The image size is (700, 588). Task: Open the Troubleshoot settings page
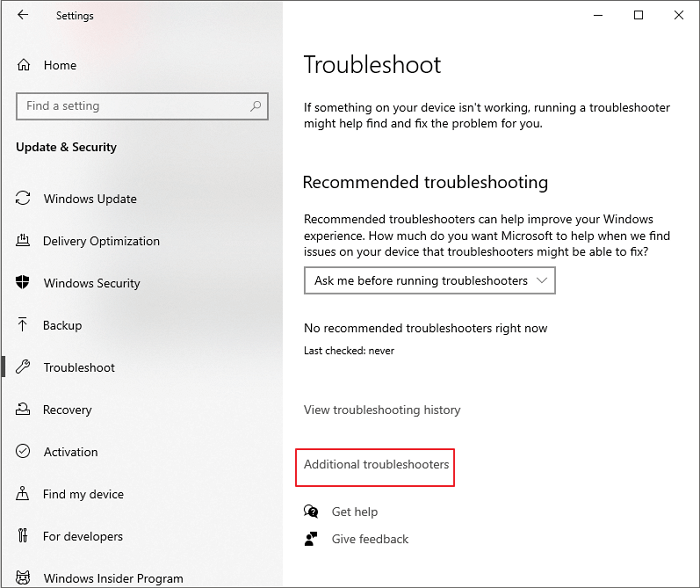coord(79,368)
